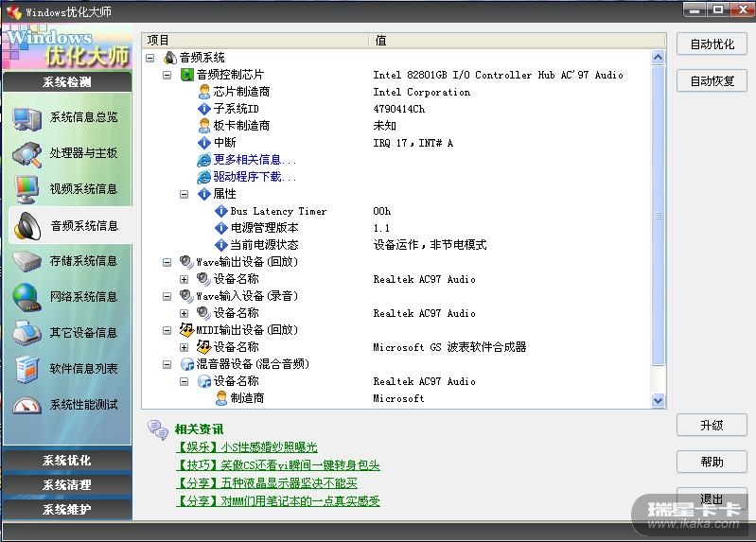Click the 电源管理版本 info icon
The image size is (756, 542).
[220, 228]
